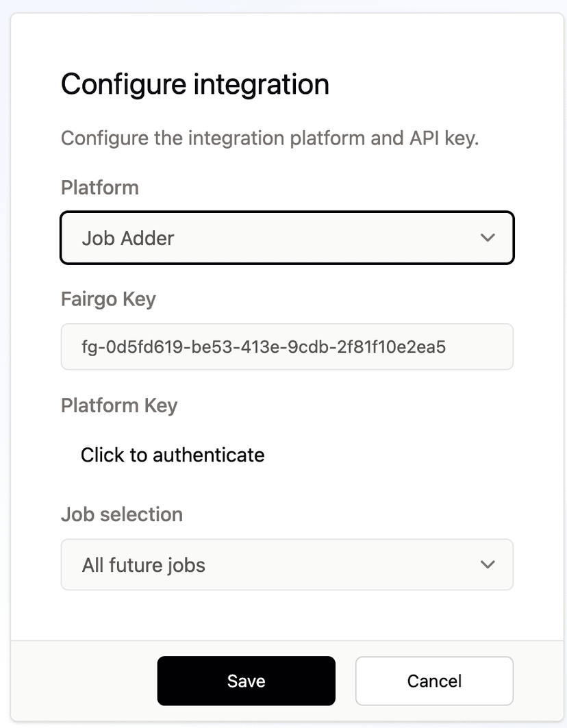Click Cancel to dismiss the dialog
Viewport: 567px width, 728px height.
click(433, 681)
